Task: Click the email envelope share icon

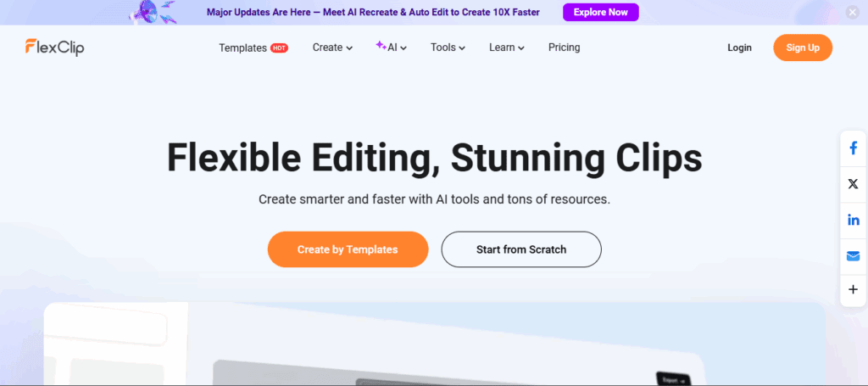Action: [853, 255]
